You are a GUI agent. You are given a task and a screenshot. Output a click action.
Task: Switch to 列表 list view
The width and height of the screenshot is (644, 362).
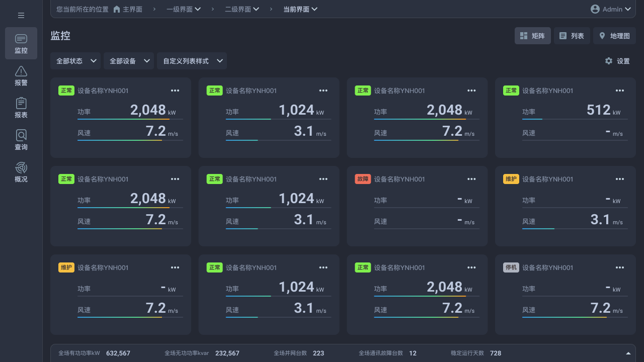tap(572, 36)
